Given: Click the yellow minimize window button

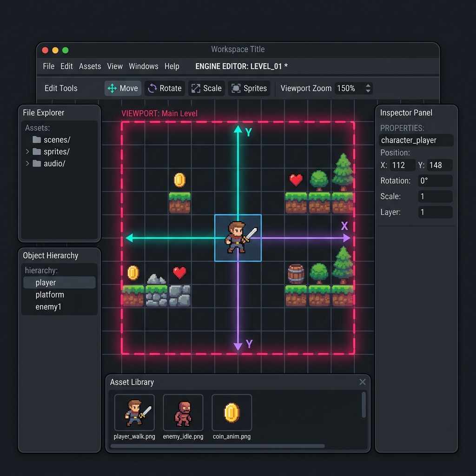Looking at the screenshot, I should (x=55, y=50).
